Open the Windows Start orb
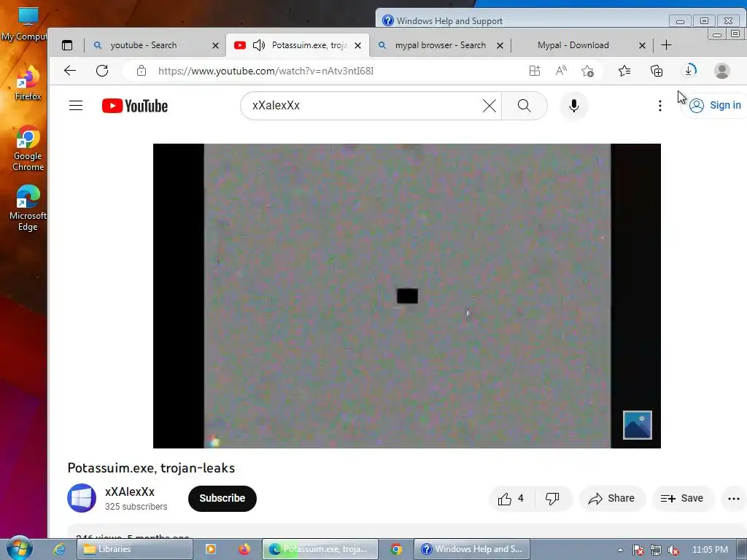This screenshot has height=560, width=747. [20, 548]
